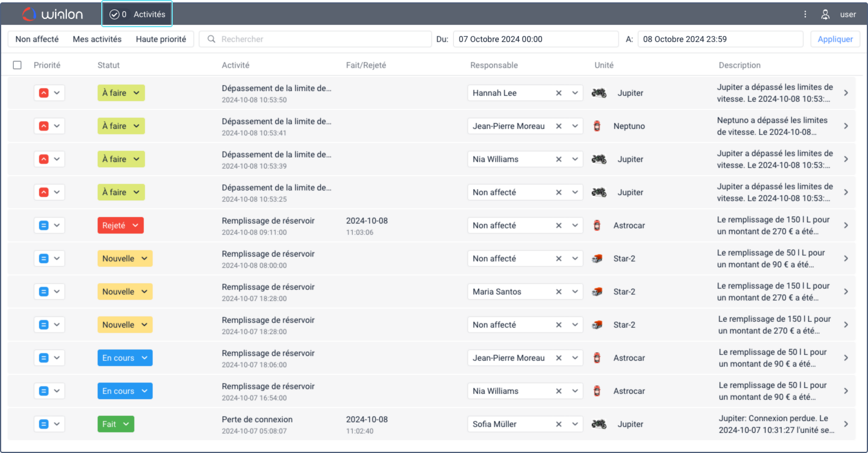868x453 pixels.
Task: Click the Jupiter motorcycle icon in first row
Action: click(x=599, y=93)
